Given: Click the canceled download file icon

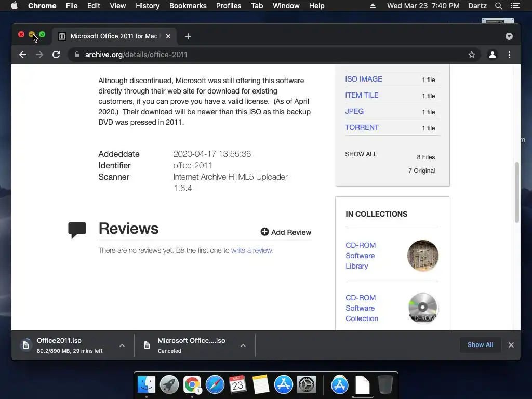Looking at the screenshot, I should tap(147, 345).
